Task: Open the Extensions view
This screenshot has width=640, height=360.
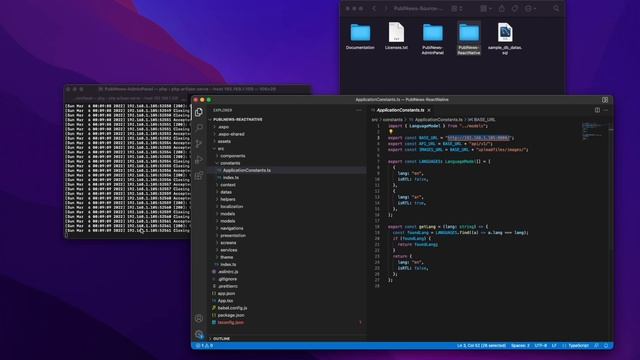Action: pos(199,176)
